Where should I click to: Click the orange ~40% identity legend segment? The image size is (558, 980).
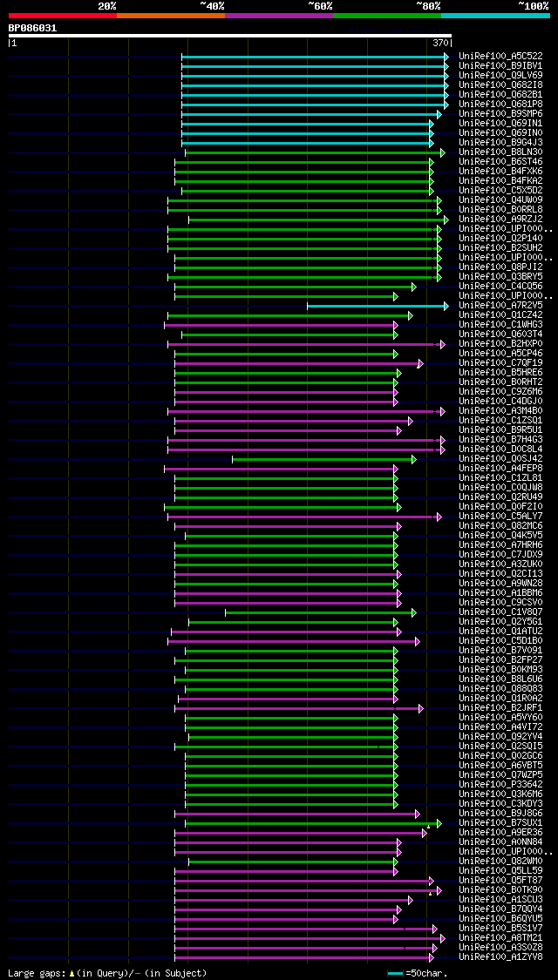171,15
